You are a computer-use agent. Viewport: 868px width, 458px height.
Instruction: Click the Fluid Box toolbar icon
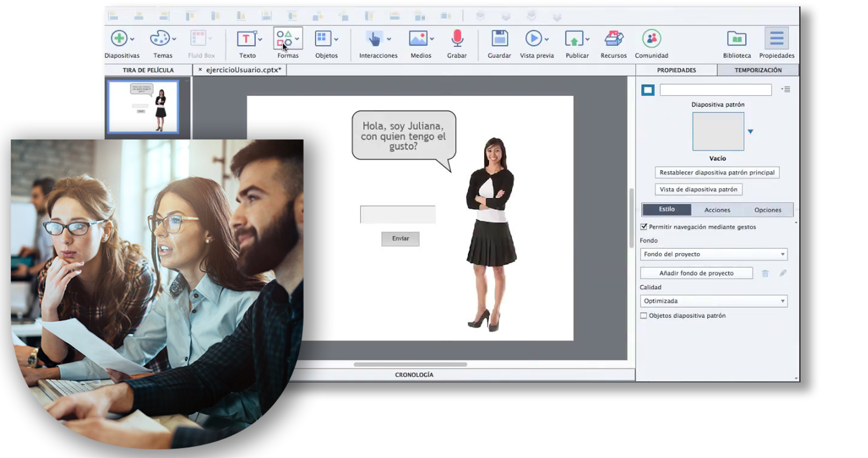pyautogui.click(x=198, y=39)
